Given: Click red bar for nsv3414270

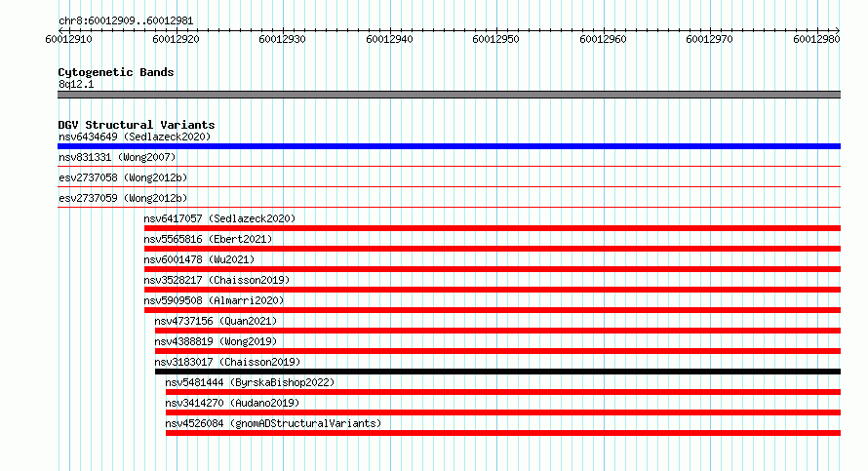Looking at the screenshot, I should 503,412.
